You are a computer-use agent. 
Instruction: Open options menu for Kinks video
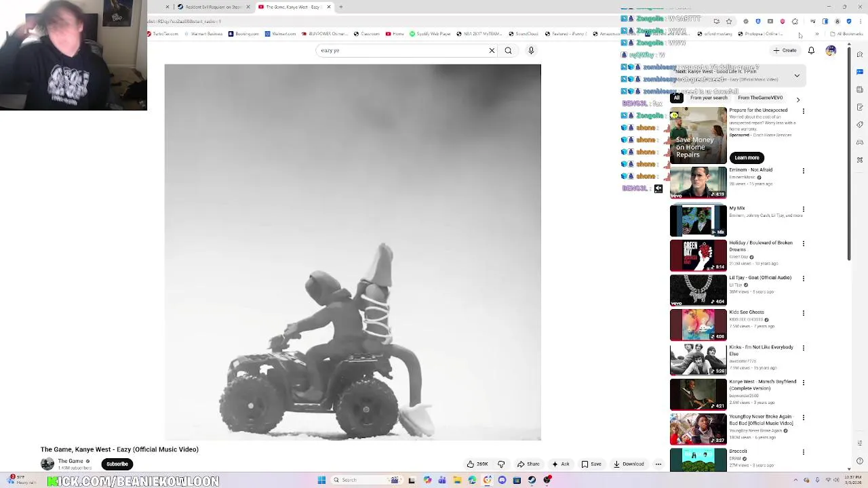click(x=804, y=348)
